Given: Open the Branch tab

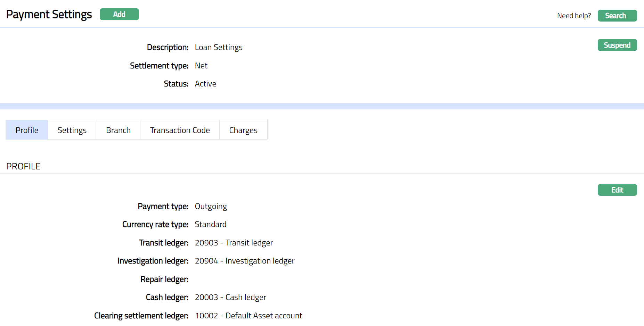Looking at the screenshot, I should [118, 130].
